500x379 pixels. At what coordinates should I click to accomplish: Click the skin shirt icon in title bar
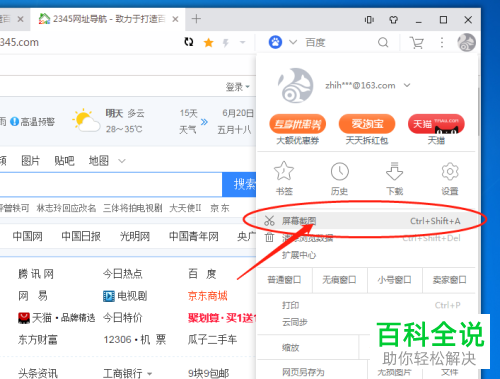[394, 20]
